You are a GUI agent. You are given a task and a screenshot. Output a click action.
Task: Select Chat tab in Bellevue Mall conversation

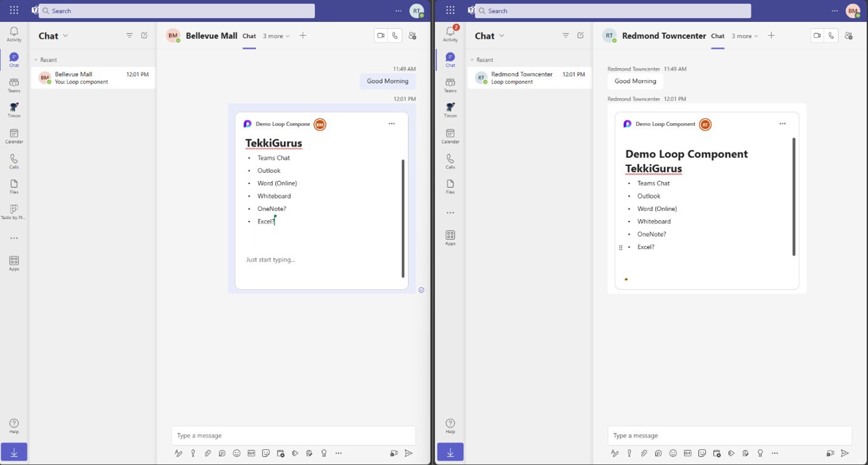point(249,36)
